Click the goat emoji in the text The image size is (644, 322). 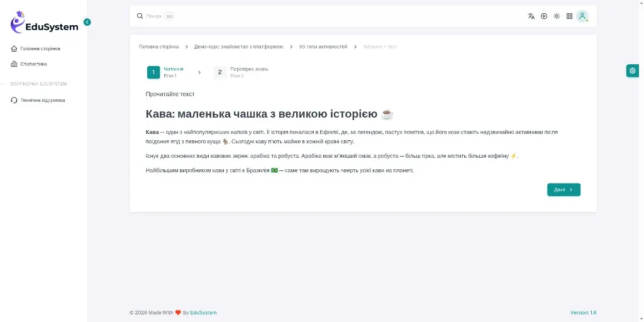225,142
